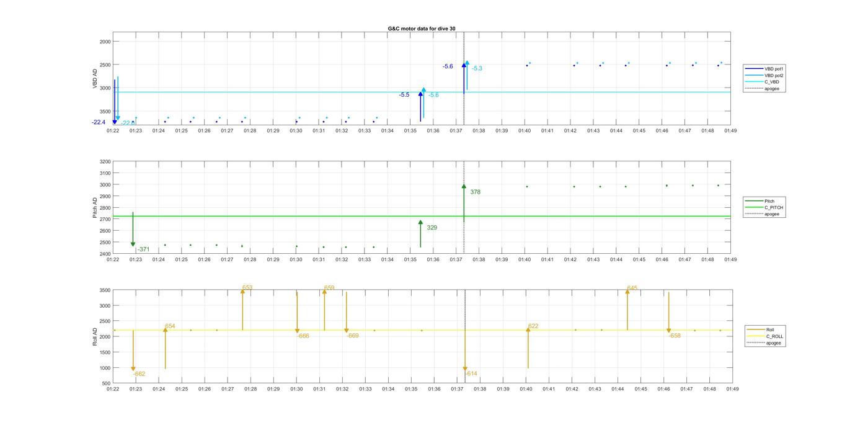Click the "-371" pitch annotation
868x430 pixels.
point(143,249)
